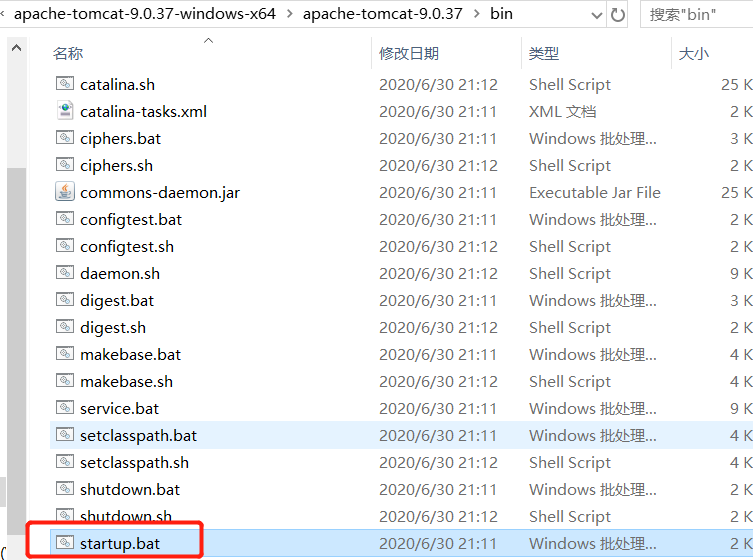753x560 pixels.
Task: Select the ciphers.sh file name
Action: pyautogui.click(x=116, y=165)
